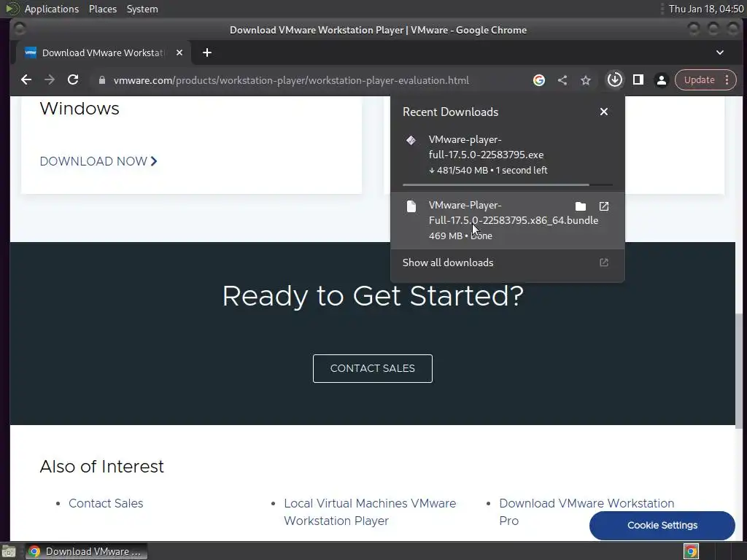Image resolution: width=747 pixels, height=560 pixels.
Task: Click the page vertical scrollbar
Action: [739, 371]
